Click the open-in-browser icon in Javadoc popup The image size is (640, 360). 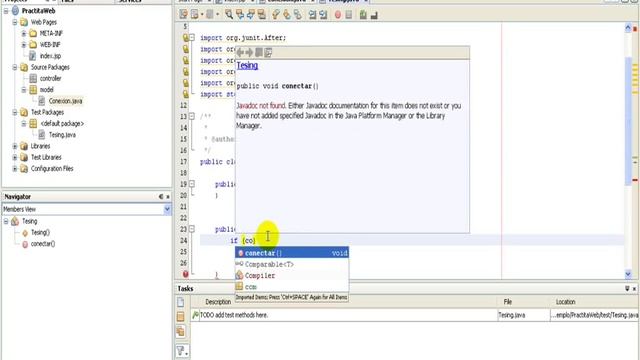tap(259, 52)
